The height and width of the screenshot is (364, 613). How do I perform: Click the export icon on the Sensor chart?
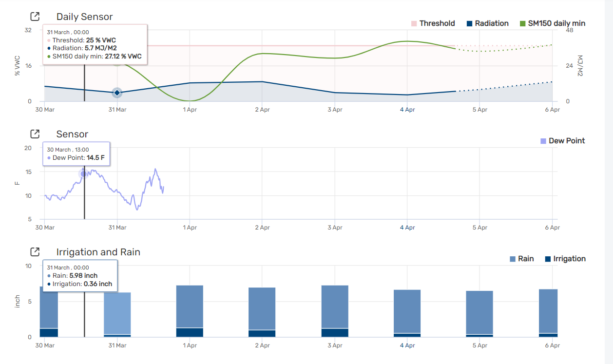[x=34, y=134]
